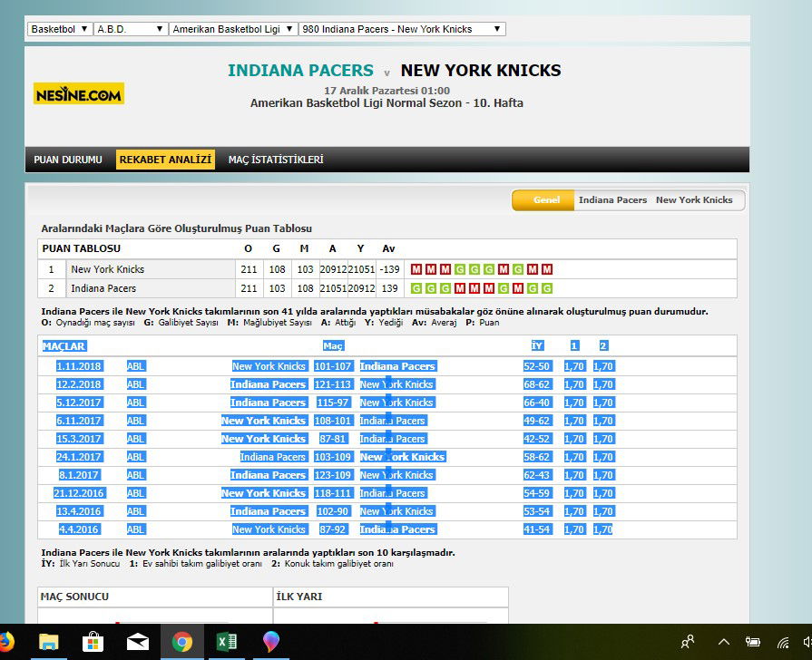
Task: Click the 87-81 score
Action: coord(332,439)
